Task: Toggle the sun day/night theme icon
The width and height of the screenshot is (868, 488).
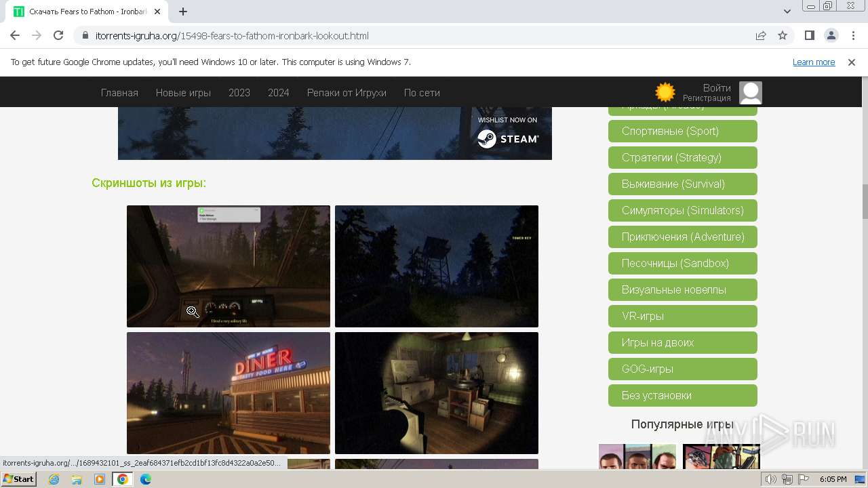Action: click(x=665, y=92)
